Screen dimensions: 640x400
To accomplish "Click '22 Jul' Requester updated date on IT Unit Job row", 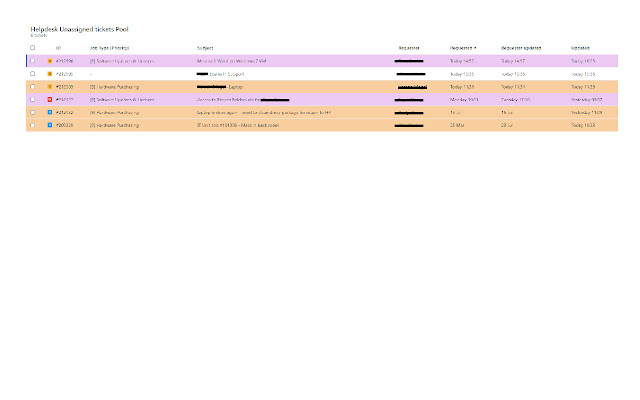I will (x=507, y=125).
